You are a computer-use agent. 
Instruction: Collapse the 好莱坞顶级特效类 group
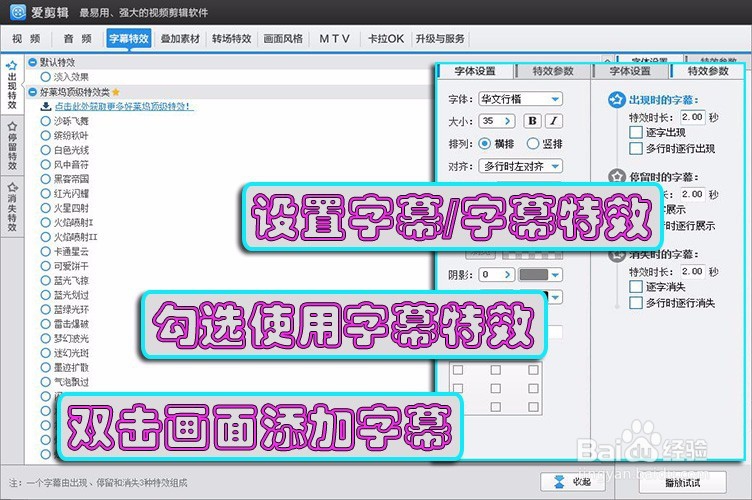coord(33,92)
